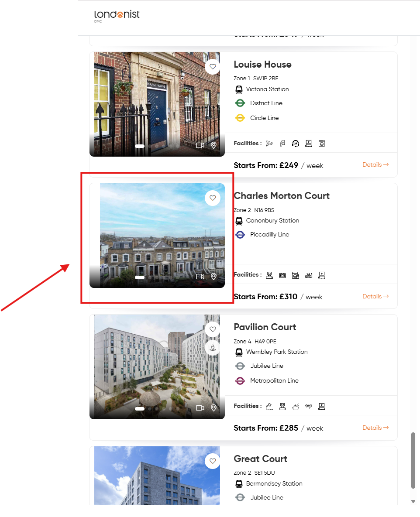Select active carousel indicator on Louise House photo
Screen dimensions: 420x517
click(140, 146)
